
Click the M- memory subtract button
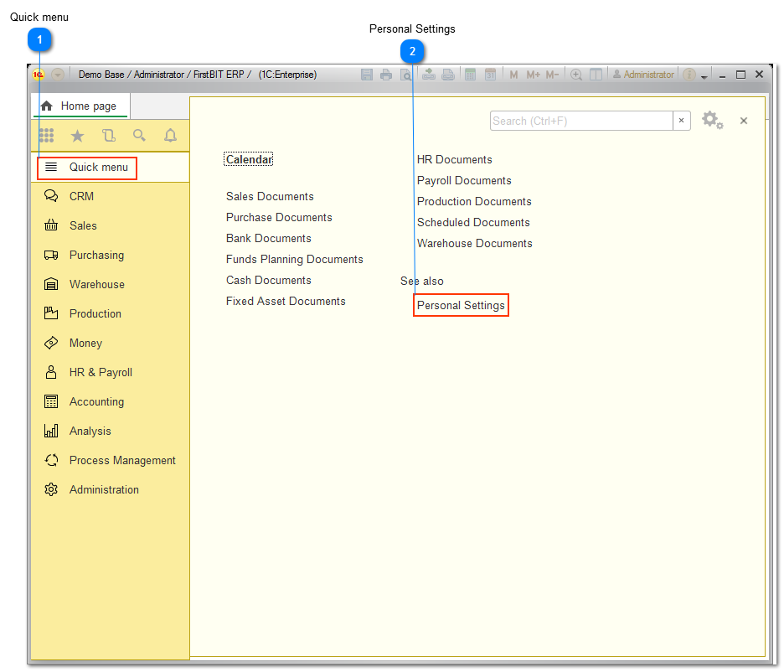[552, 75]
